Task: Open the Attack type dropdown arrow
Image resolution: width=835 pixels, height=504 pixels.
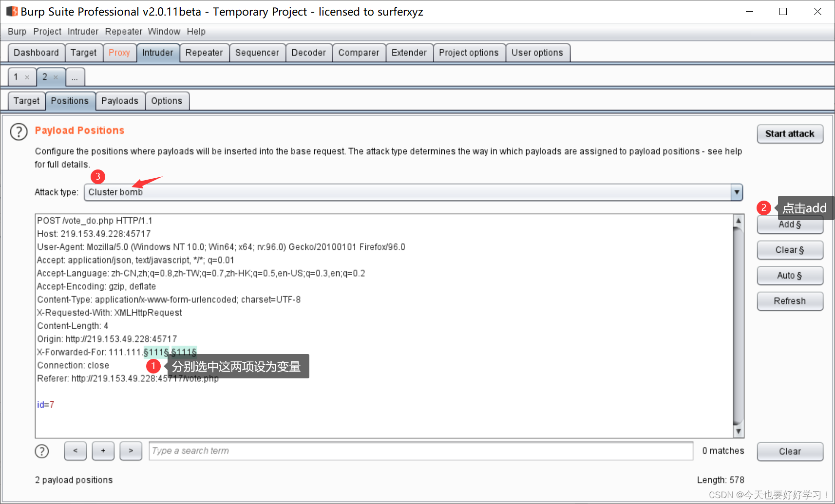Action: click(737, 192)
